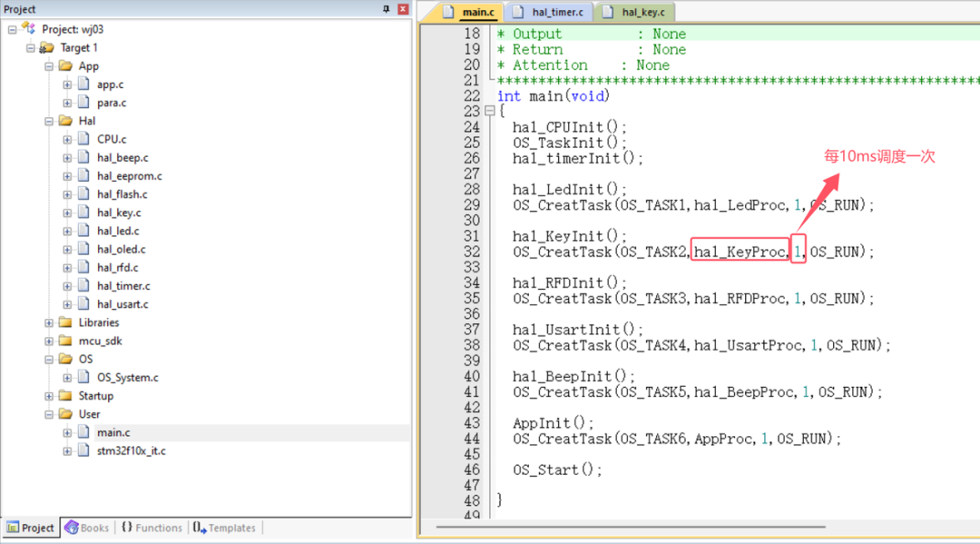
Task: Click the Target 1 icon
Action: [47, 47]
